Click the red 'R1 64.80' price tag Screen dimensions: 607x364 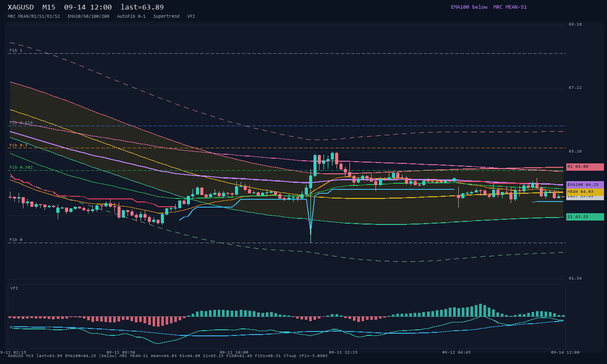tap(585, 167)
